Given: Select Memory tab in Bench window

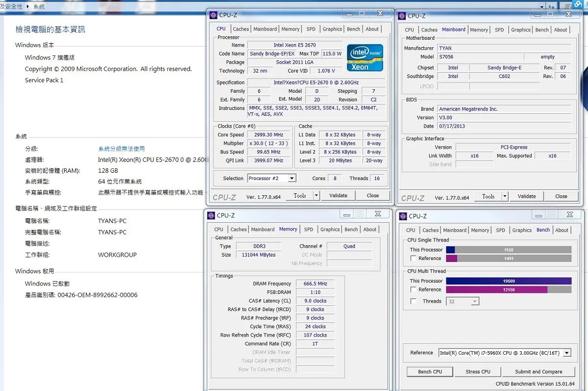Looking at the screenshot, I should [x=480, y=230].
